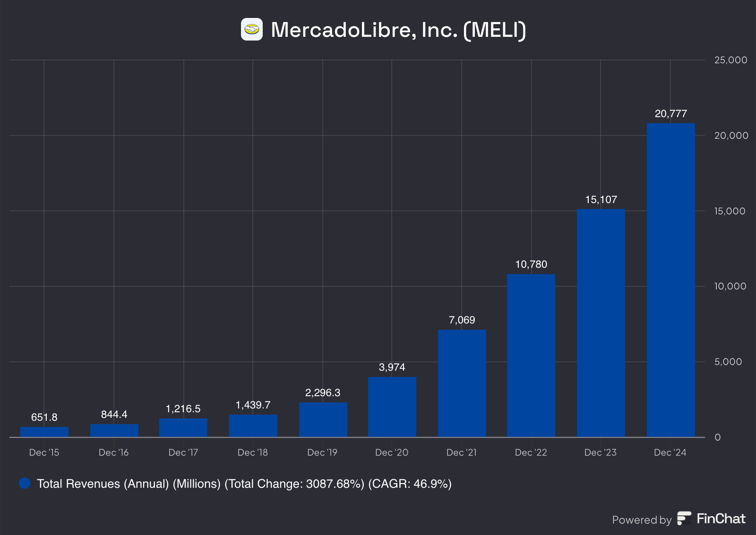
Task: Click the 10,780 data label
Action: pos(531,264)
